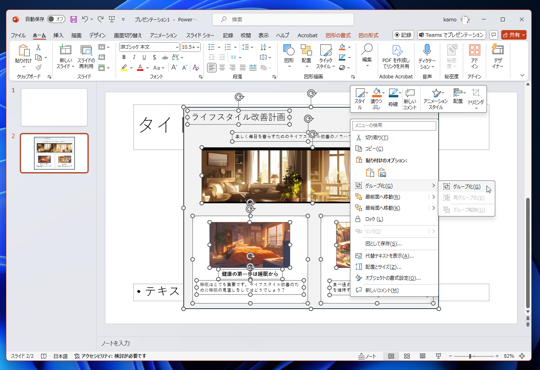Toggle text Shadow (S) formatting

pyautogui.click(x=154, y=57)
